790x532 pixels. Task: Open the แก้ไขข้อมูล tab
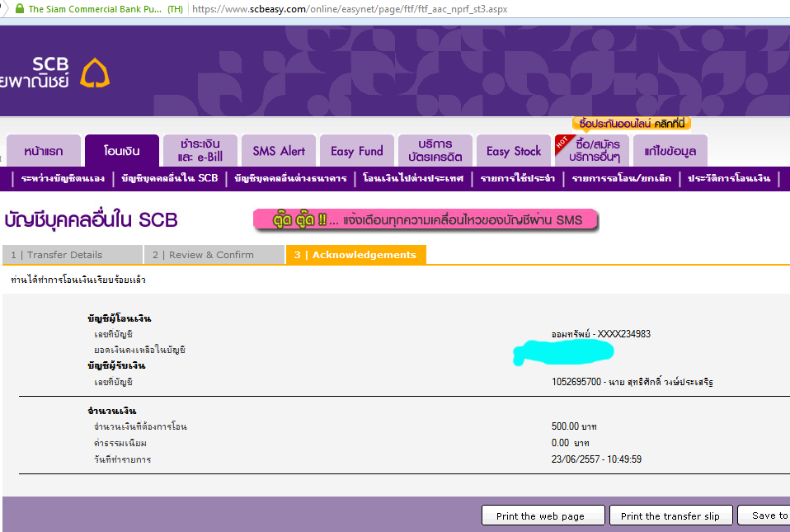click(670, 151)
